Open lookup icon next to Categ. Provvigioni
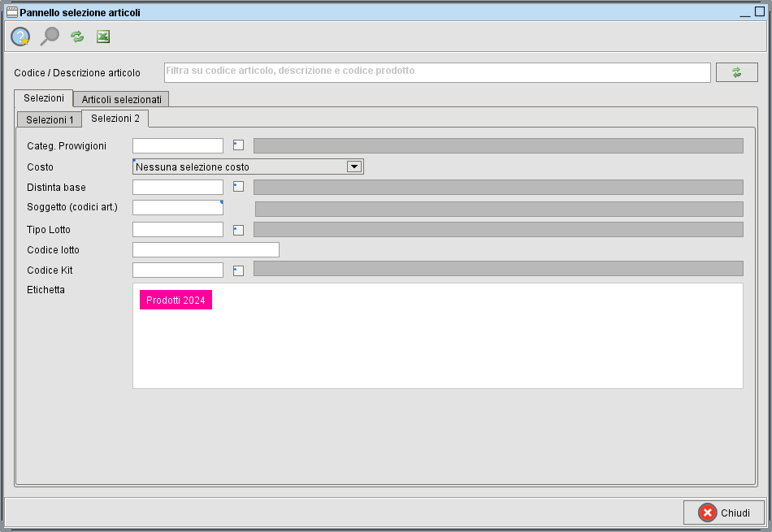The width and height of the screenshot is (772, 532). pyautogui.click(x=238, y=145)
